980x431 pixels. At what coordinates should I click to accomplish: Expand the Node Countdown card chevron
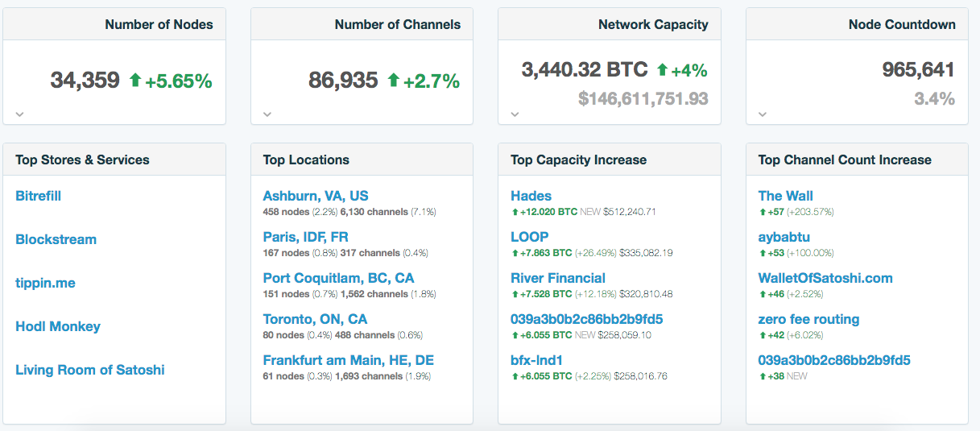763,114
